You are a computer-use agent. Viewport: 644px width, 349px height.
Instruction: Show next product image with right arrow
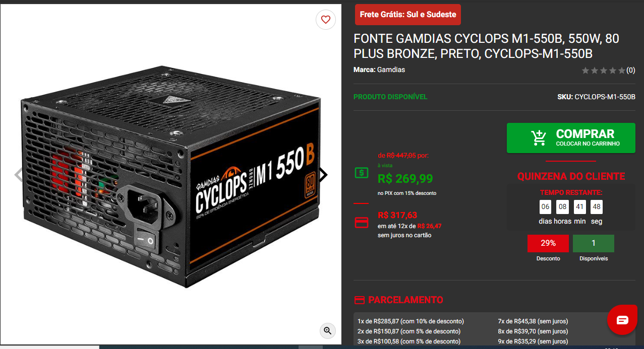click(x=323, y=175)
